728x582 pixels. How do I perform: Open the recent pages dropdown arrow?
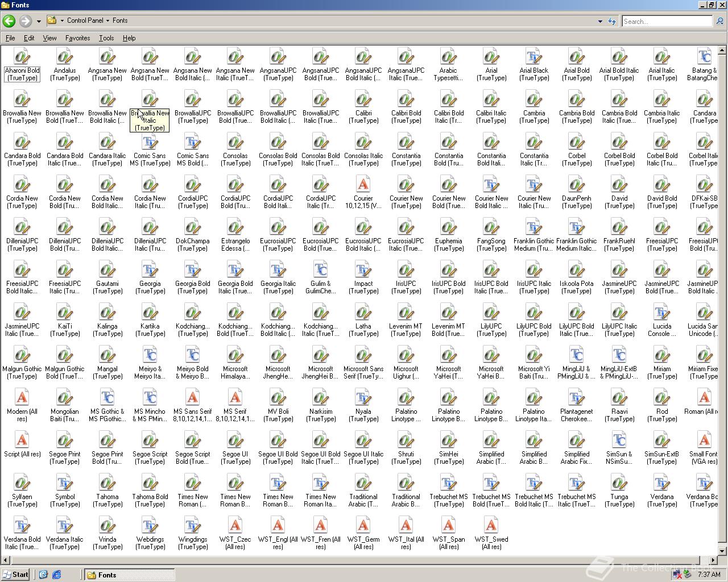39,22
